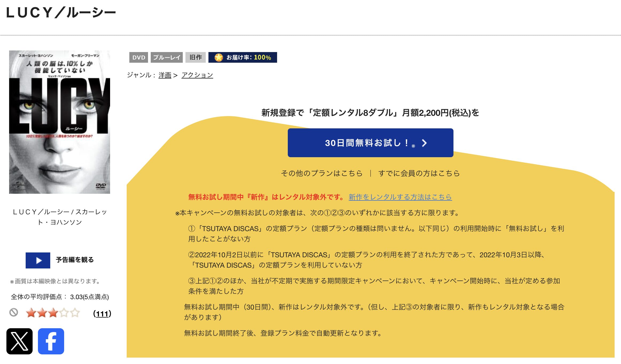Image resolution: width=621 pixels, height=364 pixels.
Task: Open 新作をレンタルする方法はこちら link
Action: click(400, 197)
